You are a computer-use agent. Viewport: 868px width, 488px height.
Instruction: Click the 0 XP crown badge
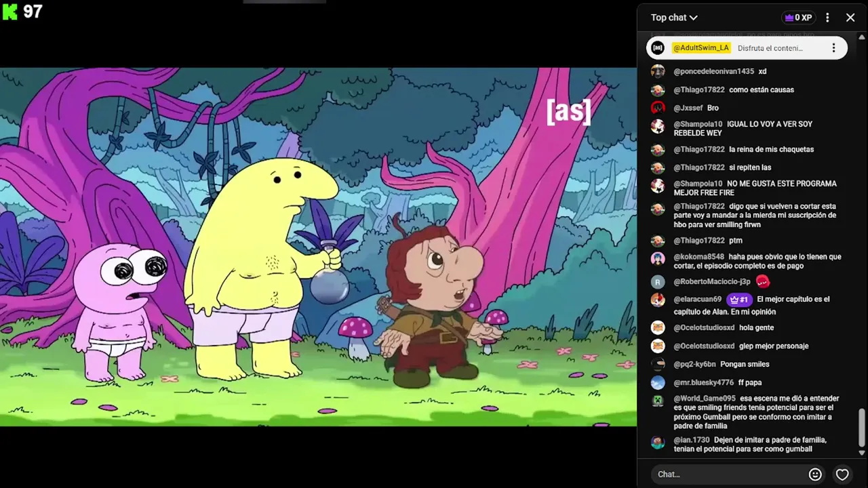pyautogui.click(x=797, y=18)
